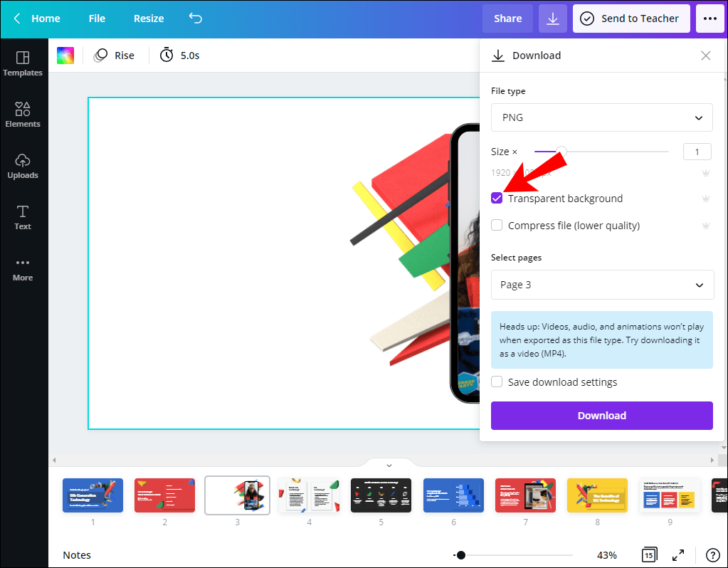Open the File type dropdown showing PNG
The width and height of the screenshot is (728, 568).
pos(601,117)
